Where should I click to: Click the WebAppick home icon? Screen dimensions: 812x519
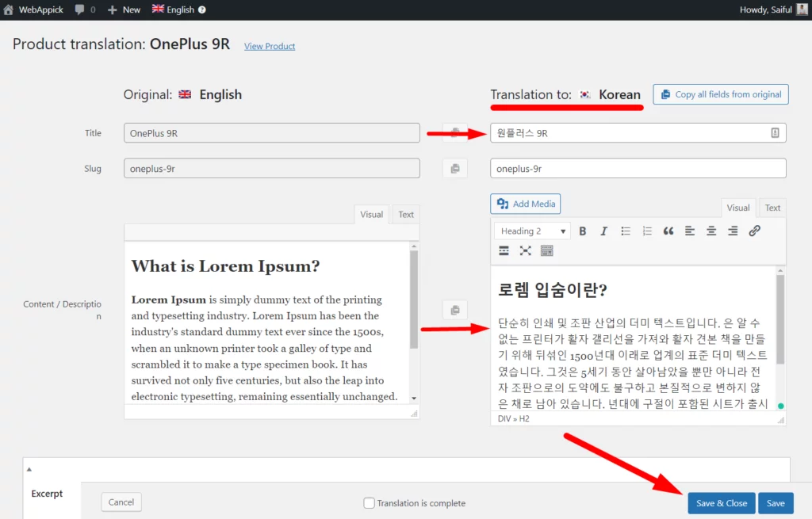coord(8,10)
